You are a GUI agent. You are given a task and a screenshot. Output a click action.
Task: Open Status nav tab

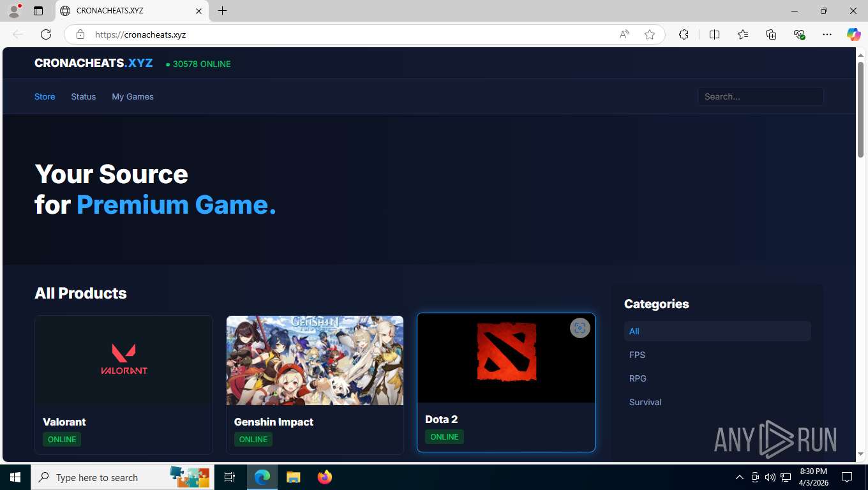click(84, 96)
